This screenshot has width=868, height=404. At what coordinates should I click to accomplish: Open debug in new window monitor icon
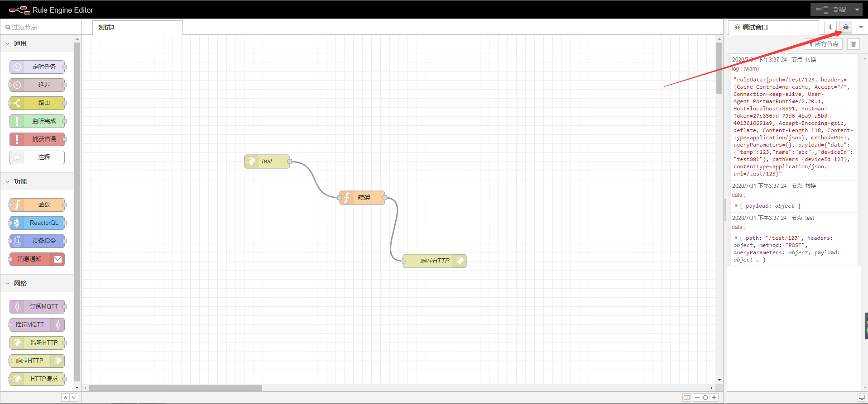(x=861, y=398)
